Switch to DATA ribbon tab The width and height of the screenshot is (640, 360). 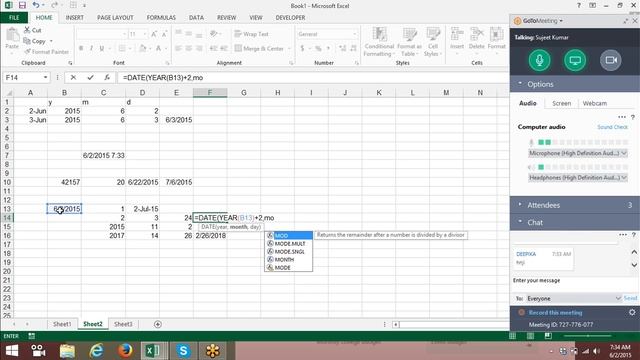click(x=196, y=18)
